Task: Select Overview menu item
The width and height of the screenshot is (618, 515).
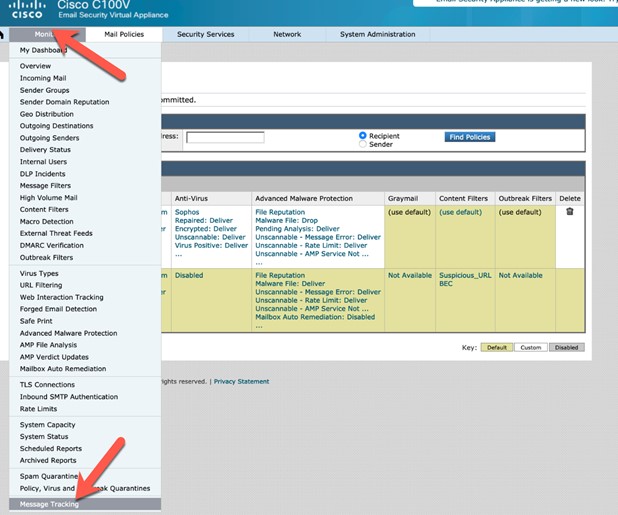Action: [x=35, y=66]
